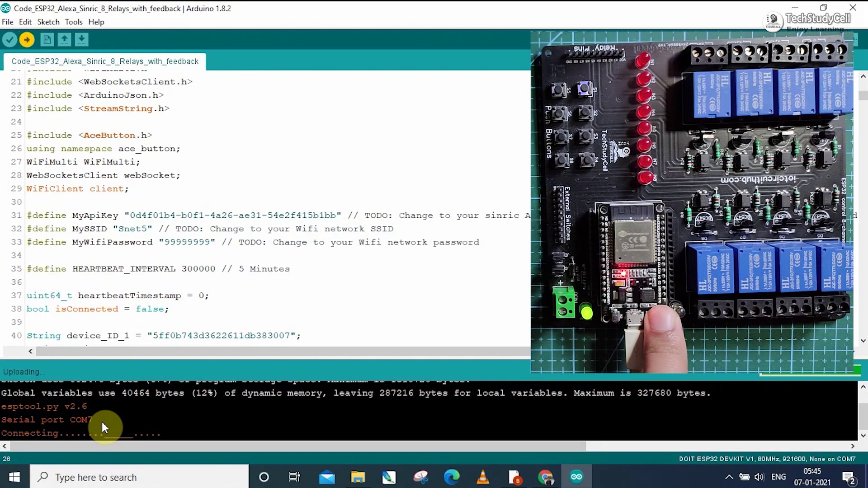Click the Arduino IDE taskbar icon
This screenshot has width=868, height=488.
tap(576, 476)
